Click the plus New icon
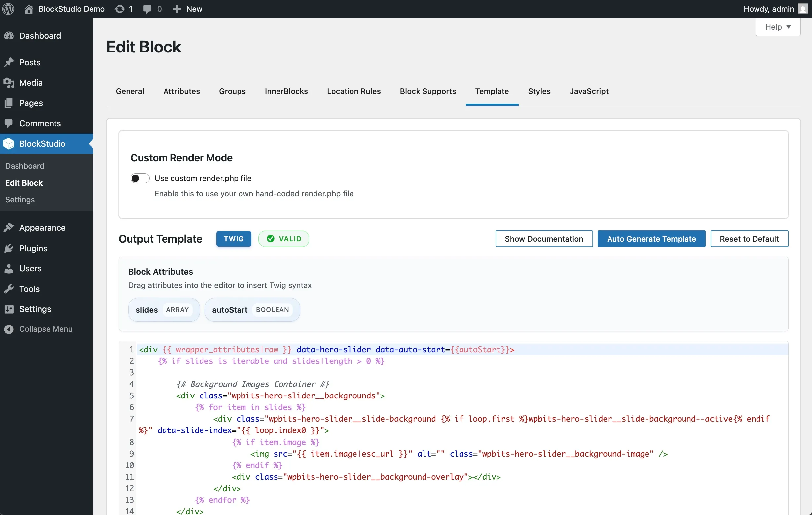Image resolution: width=812 pixels, height=515 pixels. click(x=177, y=9)
